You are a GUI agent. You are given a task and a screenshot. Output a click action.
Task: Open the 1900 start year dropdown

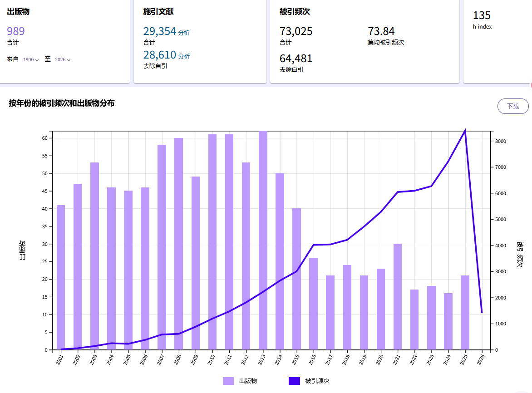click(31, 60)
